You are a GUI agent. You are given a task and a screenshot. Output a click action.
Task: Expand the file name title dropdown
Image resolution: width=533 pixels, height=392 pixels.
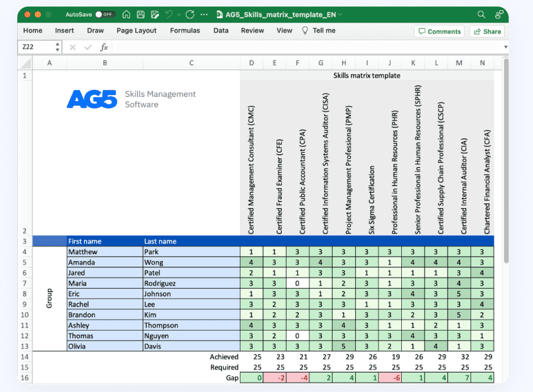click(x=340, y=14)
